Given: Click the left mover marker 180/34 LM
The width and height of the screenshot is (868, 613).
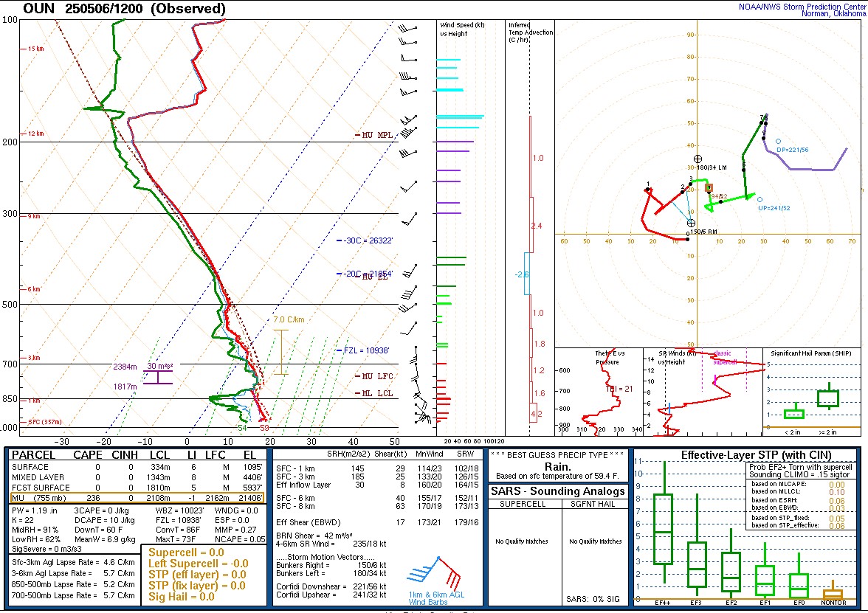Looking at the screenshot, I should pyautogui.click(x=697, y=159).
